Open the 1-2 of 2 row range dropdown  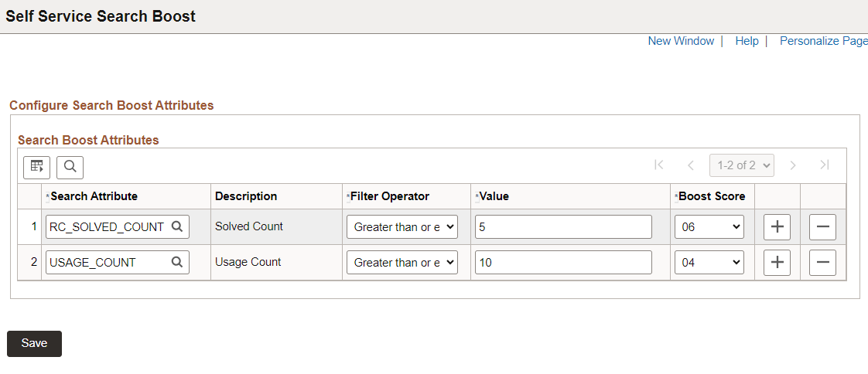pos(742,165)
